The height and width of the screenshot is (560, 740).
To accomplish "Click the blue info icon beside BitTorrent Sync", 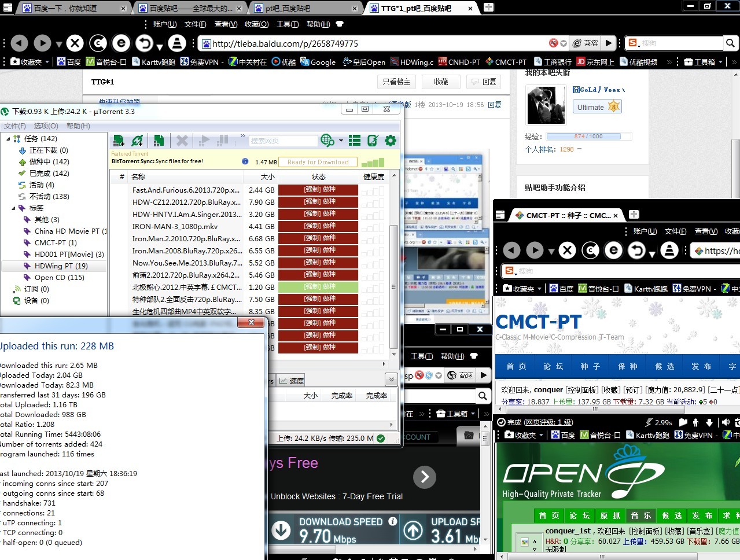I will (x=245, y=161).
